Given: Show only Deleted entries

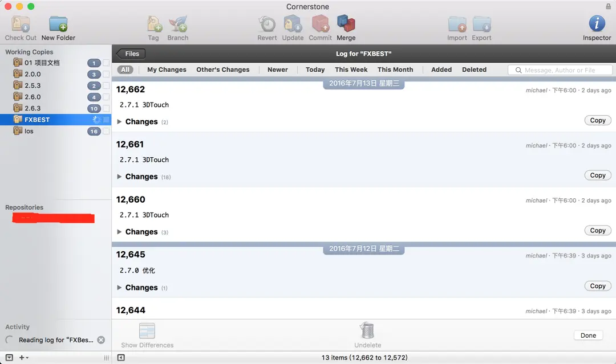Looking at the screenshot, I should tap(474, 70).
